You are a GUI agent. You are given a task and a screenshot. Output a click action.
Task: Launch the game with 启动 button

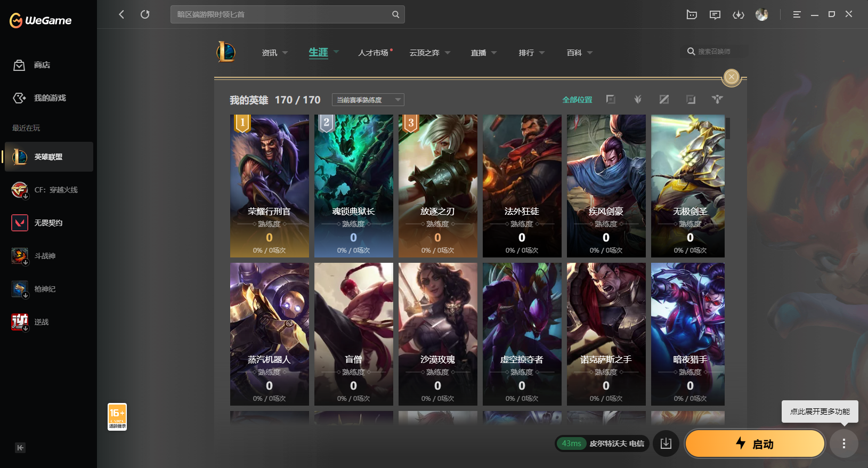(755, 443)
